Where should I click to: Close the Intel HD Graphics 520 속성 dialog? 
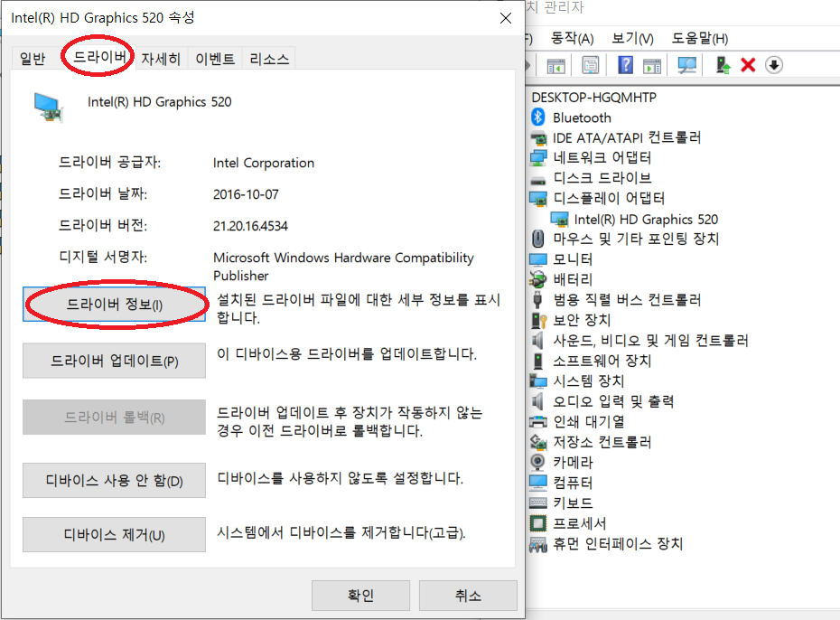pyautogui.click(x=505, y=18)
